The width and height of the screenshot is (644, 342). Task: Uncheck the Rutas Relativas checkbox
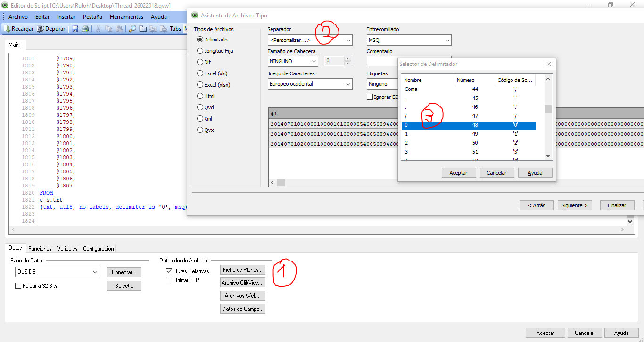(169, 271)
